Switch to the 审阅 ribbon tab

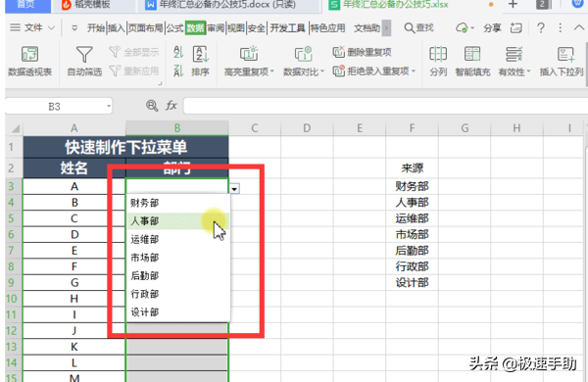point(216,27)
